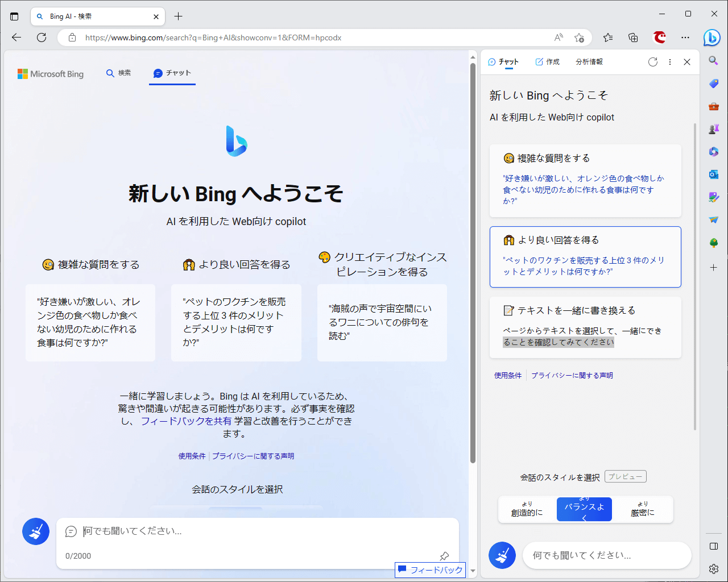728x582 pixels.
Task: Keep バランスよく style selected
Action: pyautogui.click(x=584, y=509)
